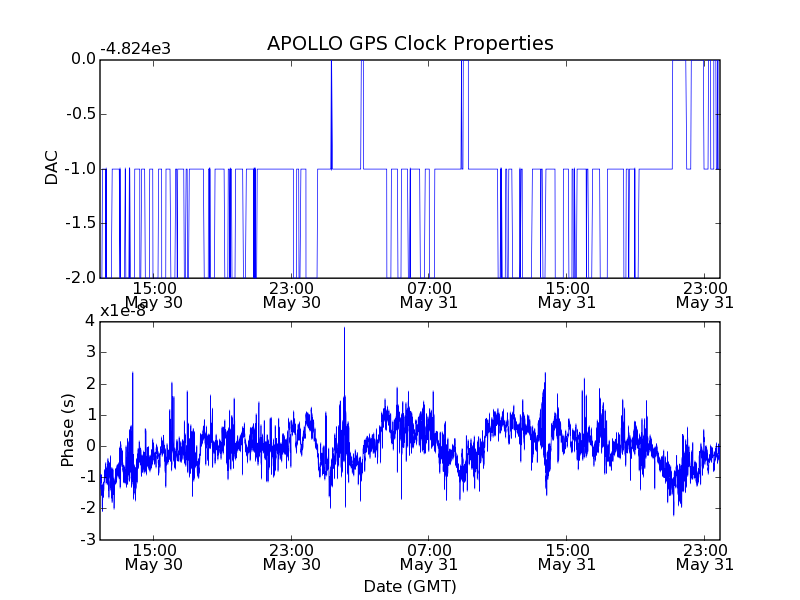Image resolution: width=800 pixels, height=600 pixels.
Task: Select DAC plot's '23:00 May 30' date tick
Action: tap(291, 295)
